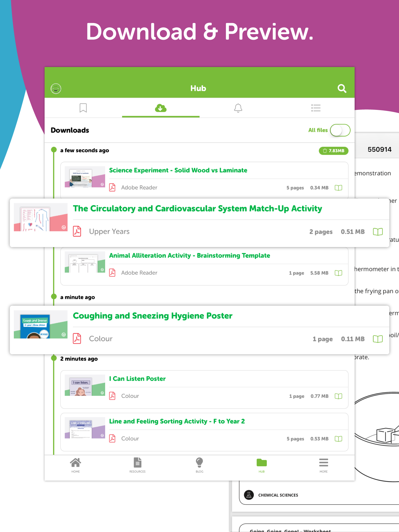Select Hub in bottom navigation
The width and height of the screenshot is (399, 532).
click(261, 465)
